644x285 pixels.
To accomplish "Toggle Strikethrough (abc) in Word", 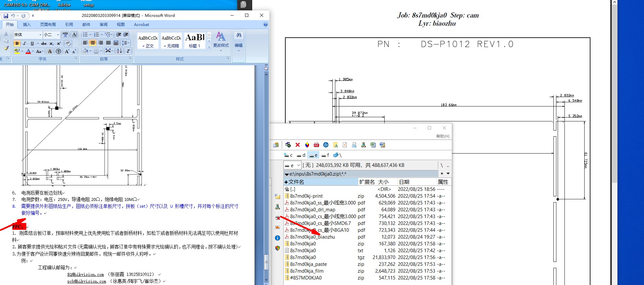I will 44,43.
